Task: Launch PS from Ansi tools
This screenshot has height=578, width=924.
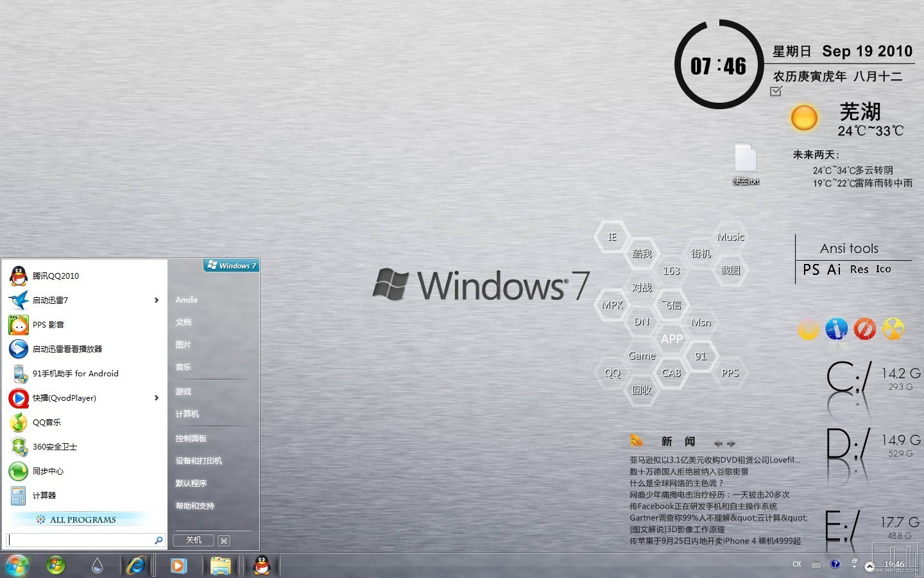Action: point(811,270)
